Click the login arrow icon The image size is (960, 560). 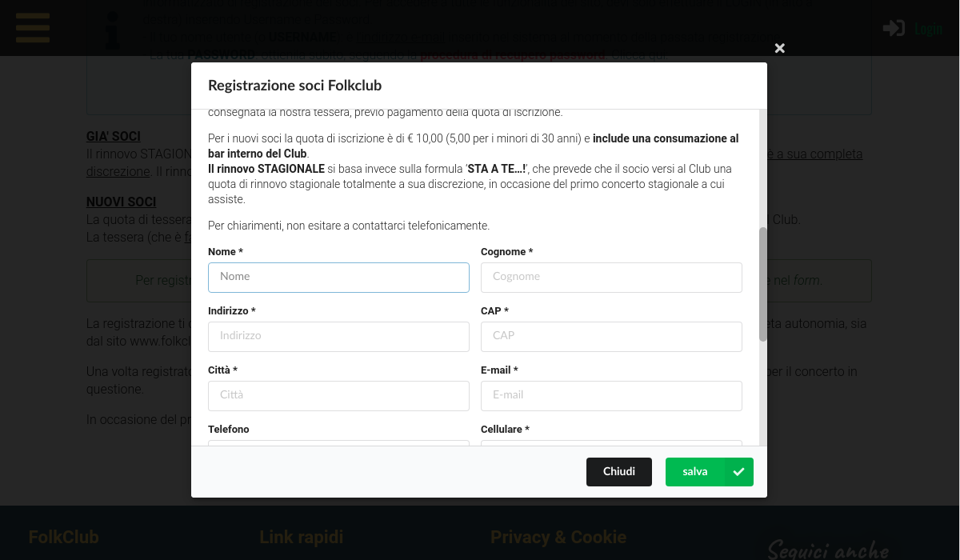coord(894,29)
